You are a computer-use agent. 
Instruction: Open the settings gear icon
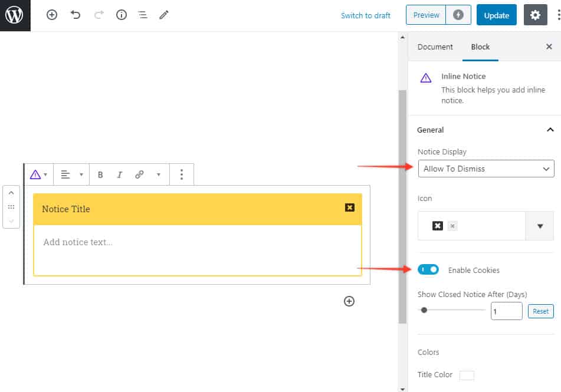pyautogui.click(x=535, y=15)
